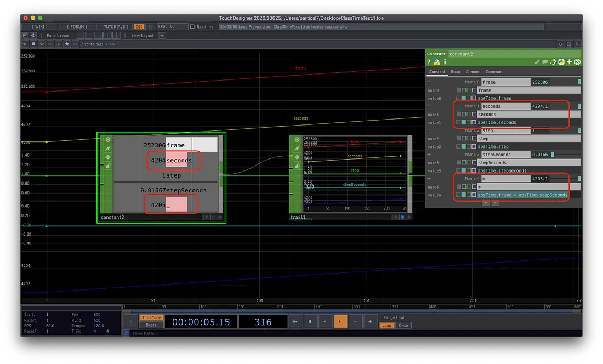
Task: Enable the Realtime checkbox
Action: pyautogui.click(x=192, y=26)
